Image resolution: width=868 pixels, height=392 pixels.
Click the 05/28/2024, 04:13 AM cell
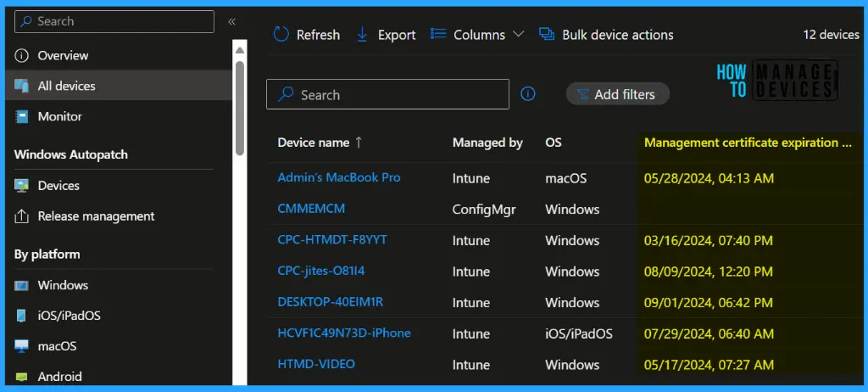(709, 178)
